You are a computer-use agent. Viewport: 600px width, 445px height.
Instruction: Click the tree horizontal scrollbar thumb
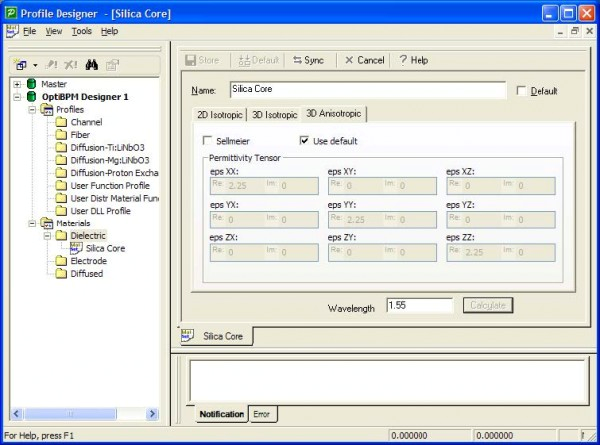(x=70, y=414)
